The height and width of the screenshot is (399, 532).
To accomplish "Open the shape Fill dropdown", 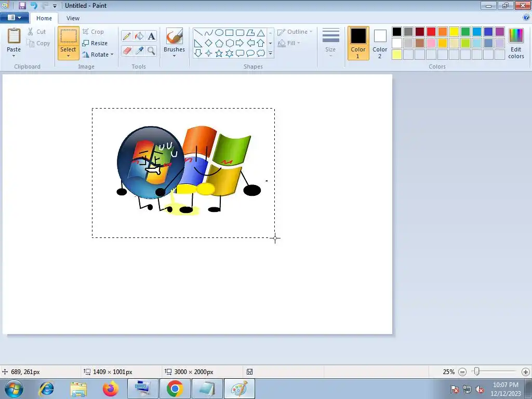I will tap(289, 43).
